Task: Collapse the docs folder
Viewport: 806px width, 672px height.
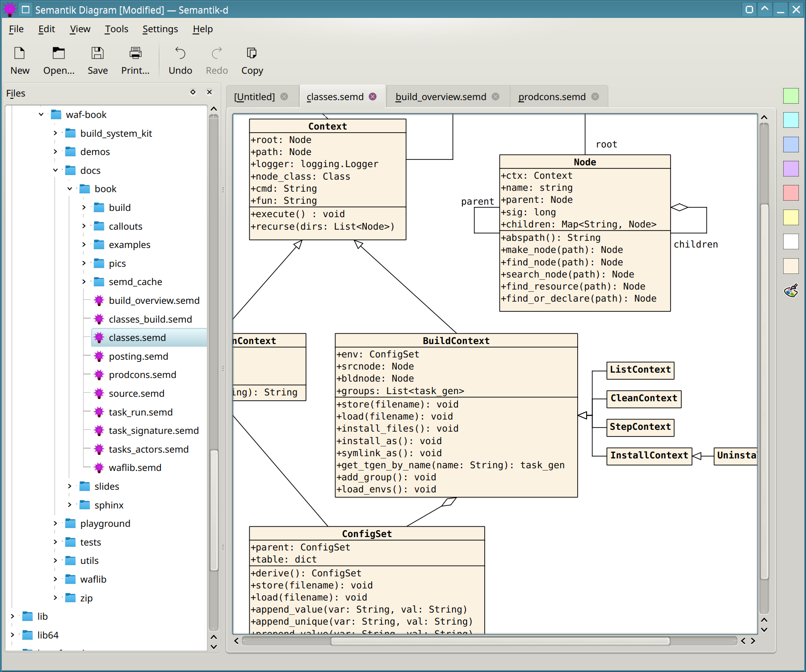Action: tap(55, 170)
